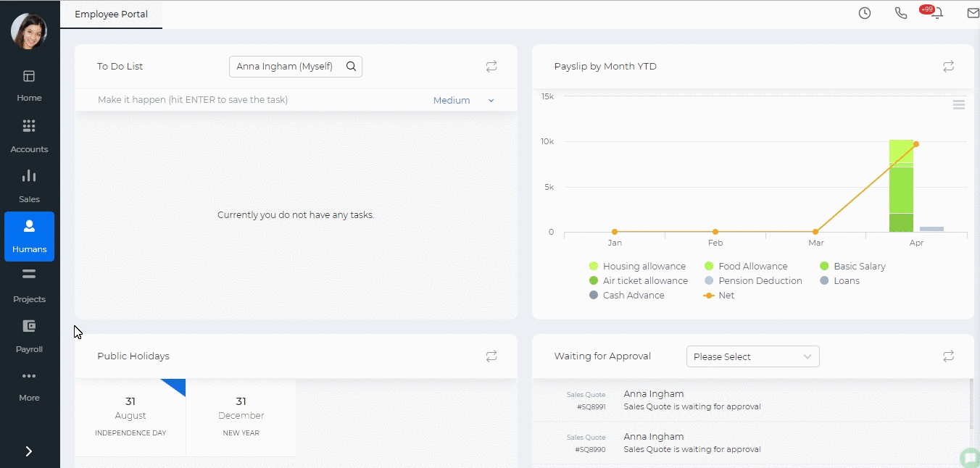Go to Home in the sidebar
Screen dimensions: 980x468
(29, 86)
